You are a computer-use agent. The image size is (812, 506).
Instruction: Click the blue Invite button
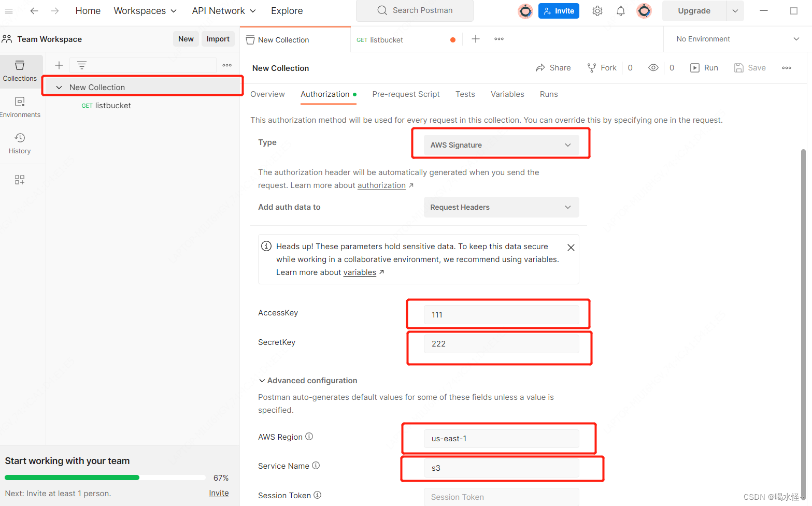click(x=559, y=11)
